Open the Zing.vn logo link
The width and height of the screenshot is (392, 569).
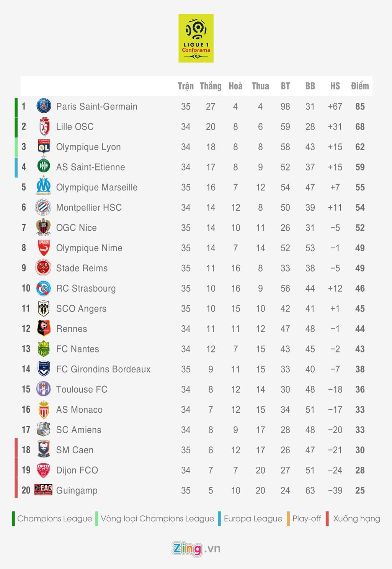pyautogui.click(x=196, y=549)
